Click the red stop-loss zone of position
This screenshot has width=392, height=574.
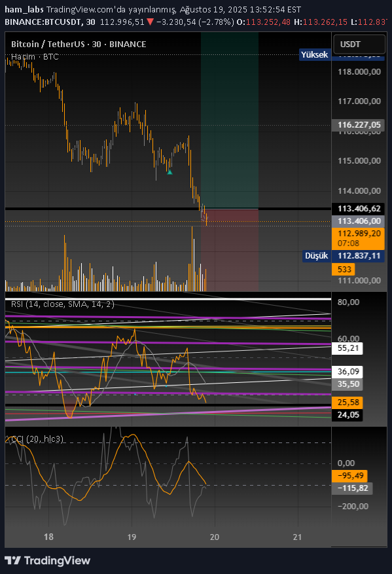tap(230, 250)
